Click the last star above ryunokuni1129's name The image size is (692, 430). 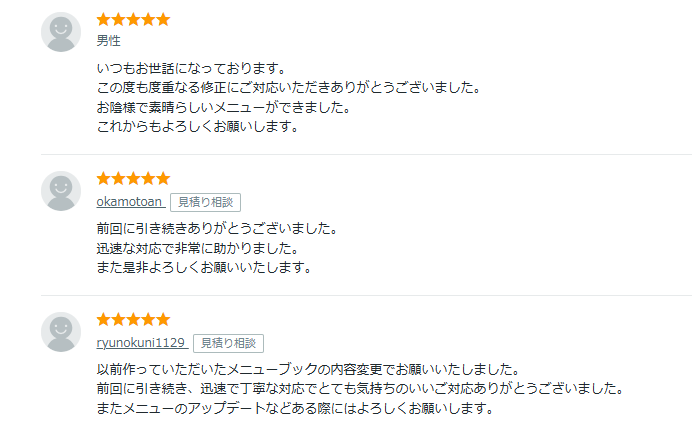click(x=163, y=320)
